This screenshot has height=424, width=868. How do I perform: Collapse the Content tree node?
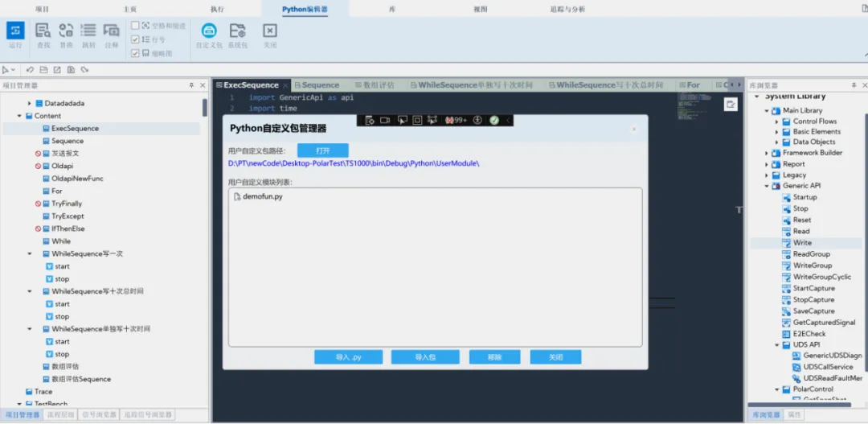(x=19, y=116)
